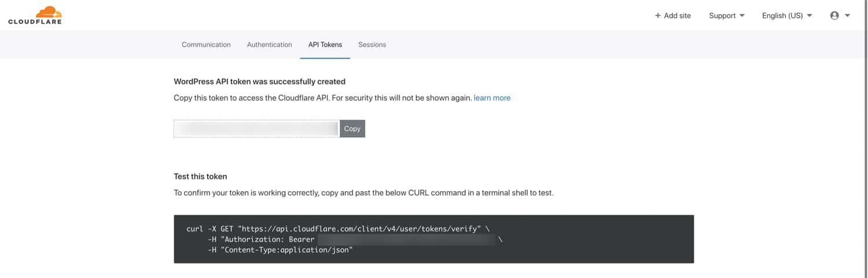Click the blurred Bearer token in the code
868x278 pixels.
406,239
